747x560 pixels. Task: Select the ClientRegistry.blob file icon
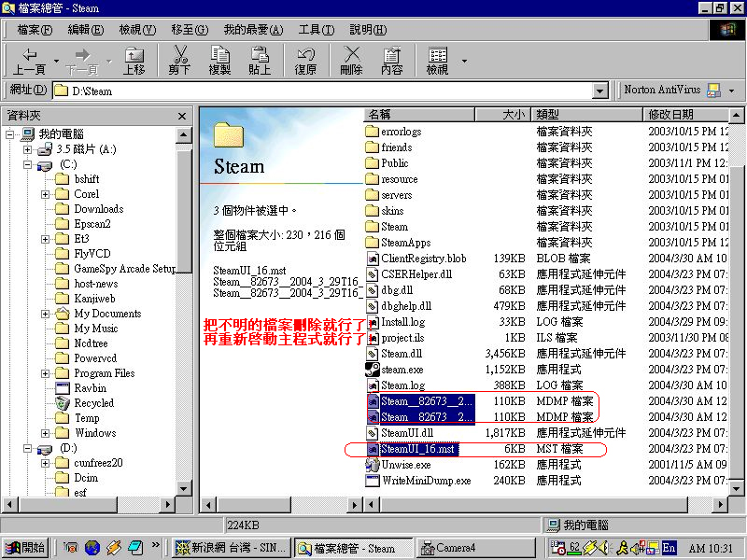pos(372,259)
